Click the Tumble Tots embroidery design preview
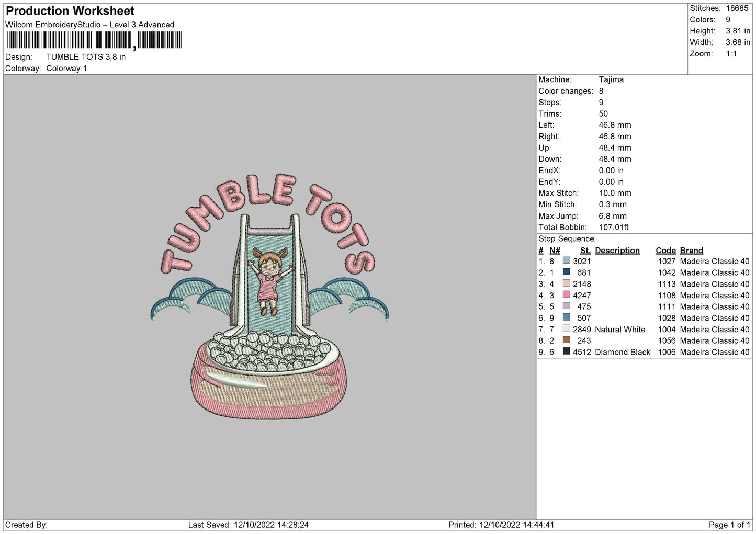Viewport: 756px width, 534px height. point(269,297)
